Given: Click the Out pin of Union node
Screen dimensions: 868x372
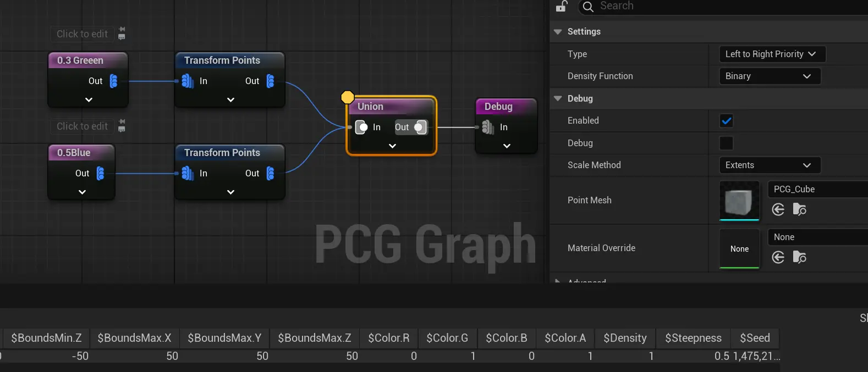Looking at the screenshot, I should pos(419,127).
